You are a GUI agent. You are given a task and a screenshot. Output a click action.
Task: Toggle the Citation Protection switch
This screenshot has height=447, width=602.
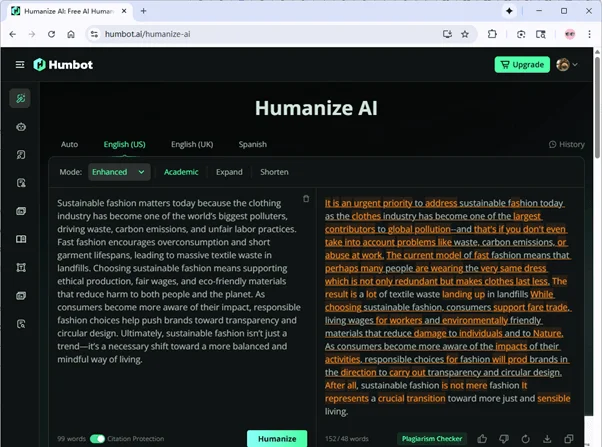[x=98, y=438]
